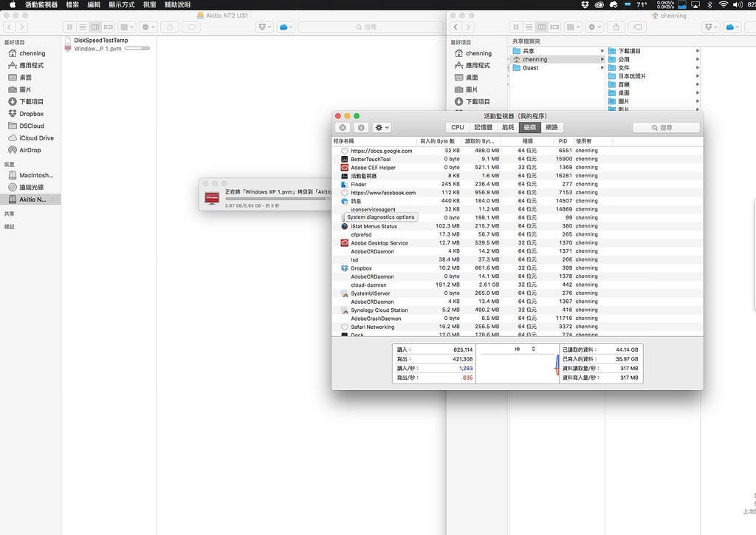
Task: Open the 編輯 menu in menu bar
Action: [x=94, y=5]
